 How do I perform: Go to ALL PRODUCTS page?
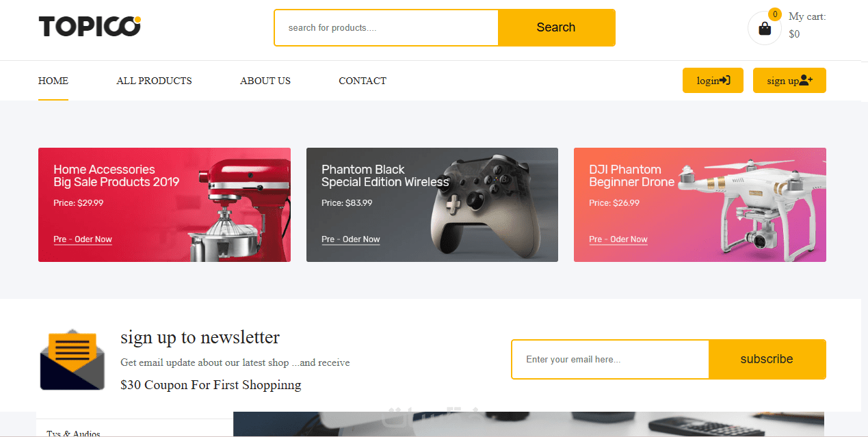tap(154, 81)
